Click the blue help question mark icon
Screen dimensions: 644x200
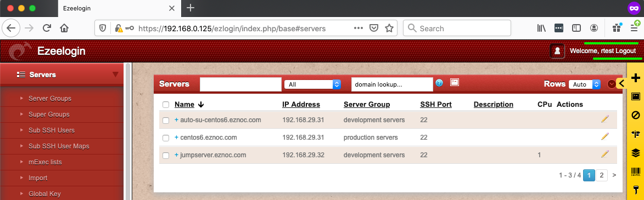(x=439, y=83)
